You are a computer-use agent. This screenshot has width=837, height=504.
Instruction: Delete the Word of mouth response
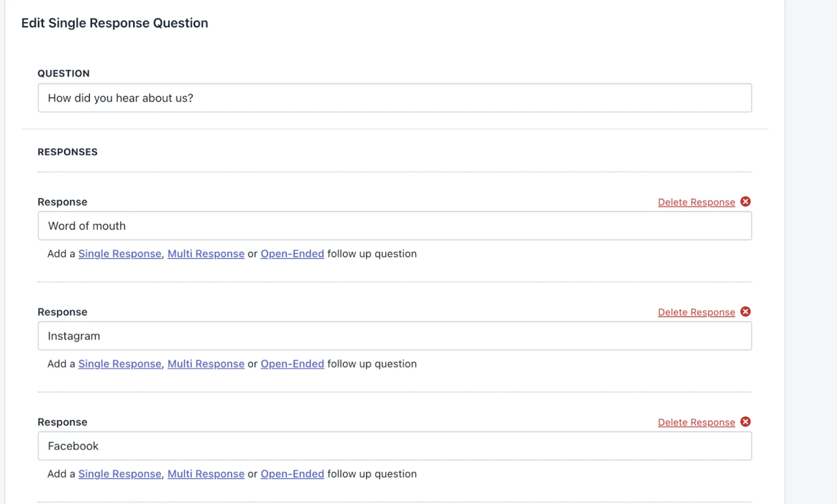pos(696,202)
